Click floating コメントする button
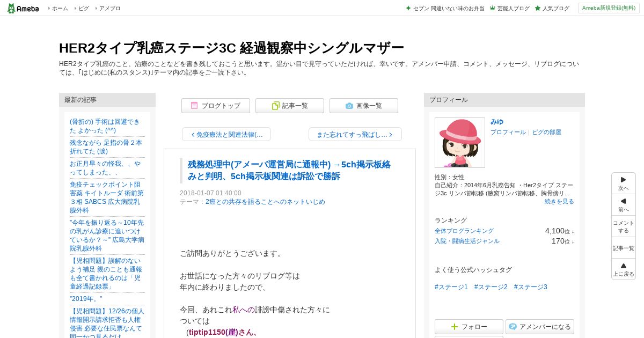The width and height of the screenshot is (644, 338). (x=624, y=226)
